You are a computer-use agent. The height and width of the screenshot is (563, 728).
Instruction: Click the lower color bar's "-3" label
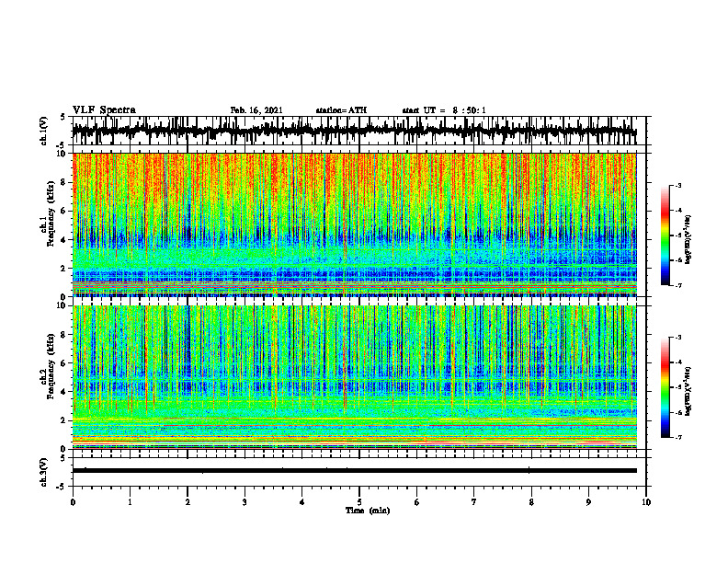pos(678,338)
